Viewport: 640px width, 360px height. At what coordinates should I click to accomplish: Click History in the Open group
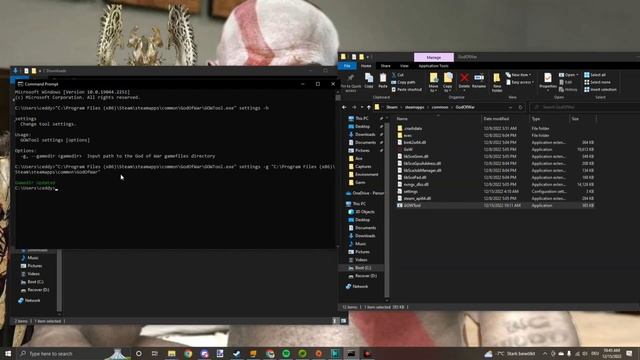pyautogui.click(x=568, y=89)
